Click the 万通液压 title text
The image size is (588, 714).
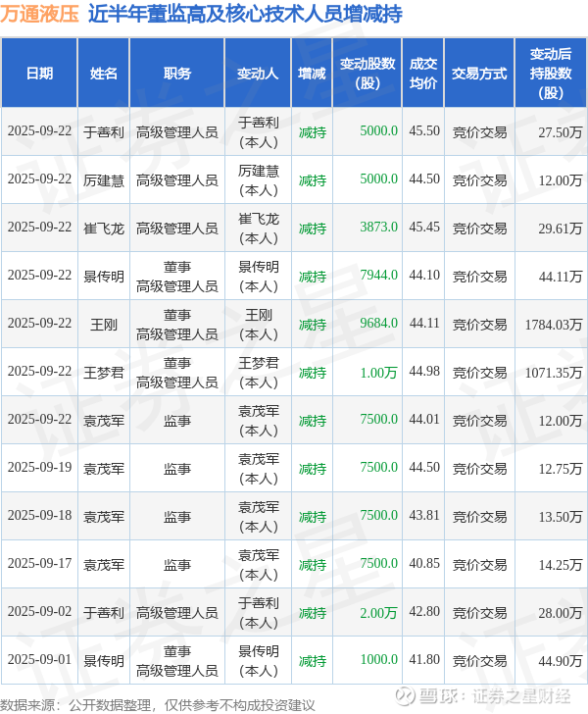tap(39, 14)
